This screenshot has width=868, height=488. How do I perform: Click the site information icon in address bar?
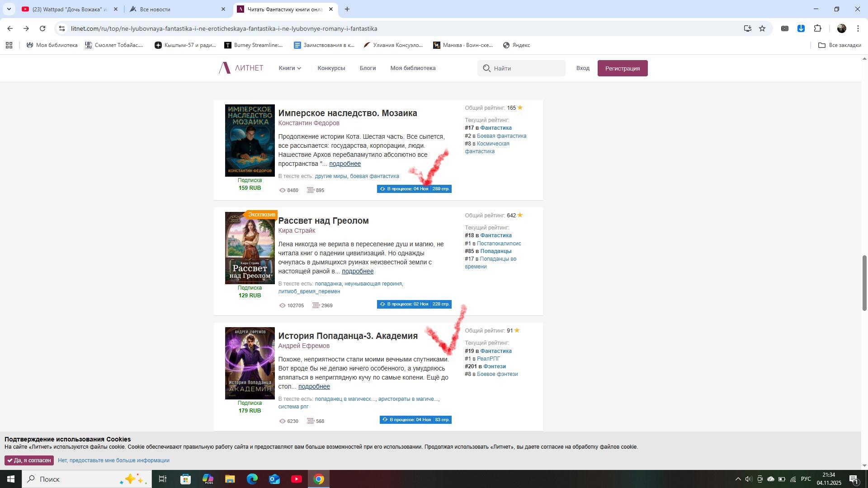point(62,28)
